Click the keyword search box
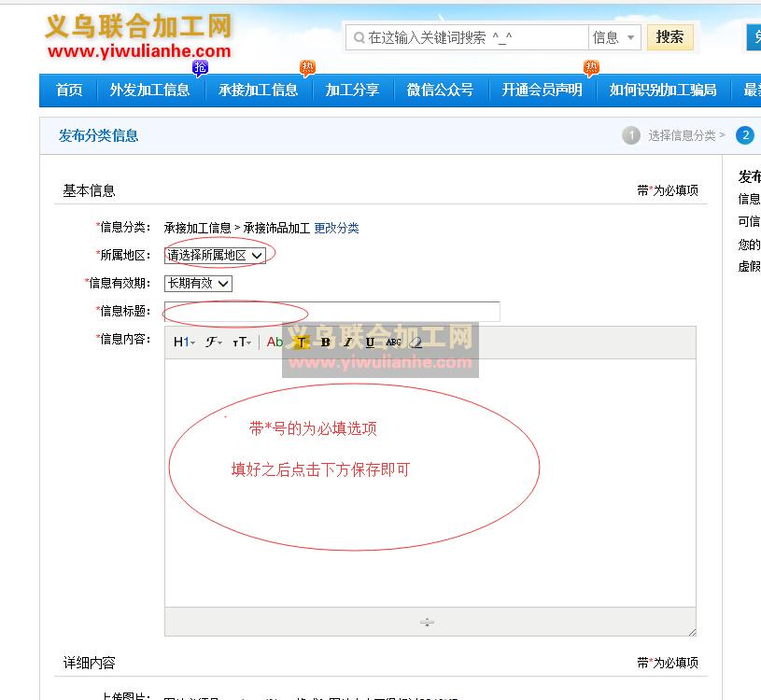761x700 pixels. pos(467,37)
